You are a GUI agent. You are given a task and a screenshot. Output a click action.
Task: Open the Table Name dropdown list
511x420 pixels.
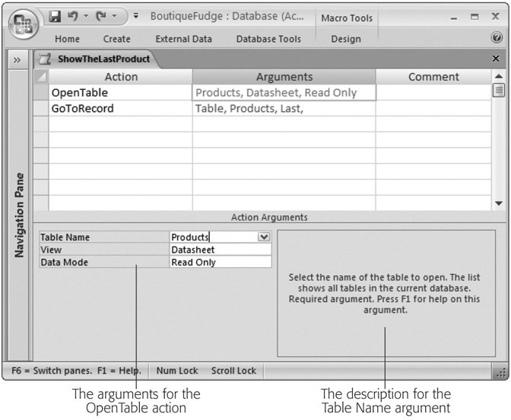pyautogui.click(x=264, y=237)
